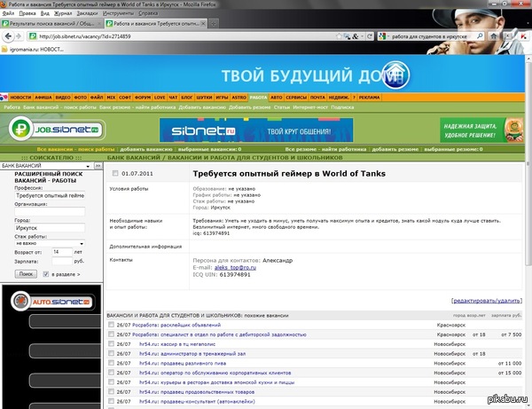Click the job.sibnet.ru logo
The image size is (532, 409).
click(x=57, y=130)
